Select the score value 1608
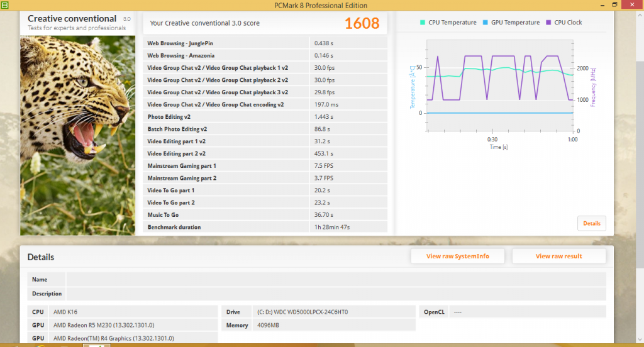This screenshot has height=347, width=644. pos(362,23)
